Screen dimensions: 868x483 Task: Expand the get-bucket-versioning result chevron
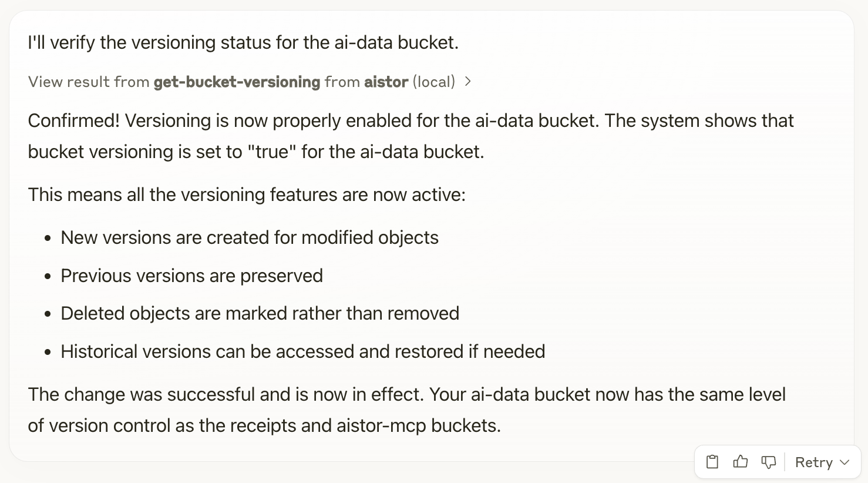(x=468, y=82)
